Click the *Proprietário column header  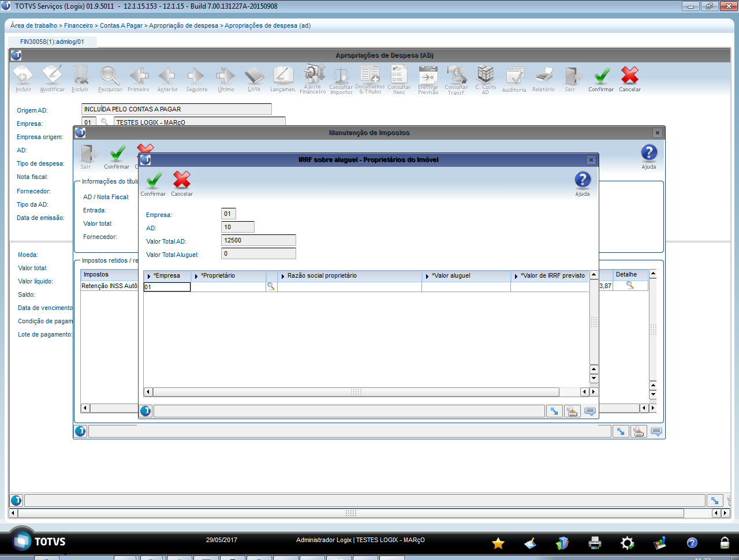[229, 276]
